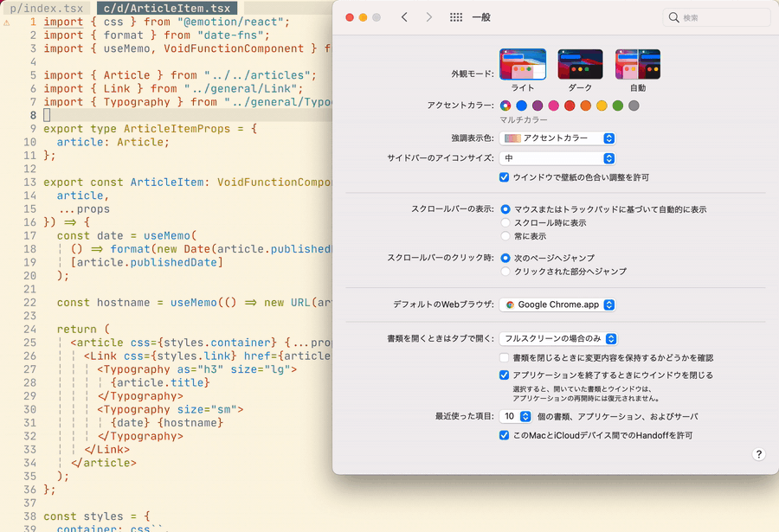Choose the green accent color
The width and height of the screenshot is (779, 532).
(617, 106)
